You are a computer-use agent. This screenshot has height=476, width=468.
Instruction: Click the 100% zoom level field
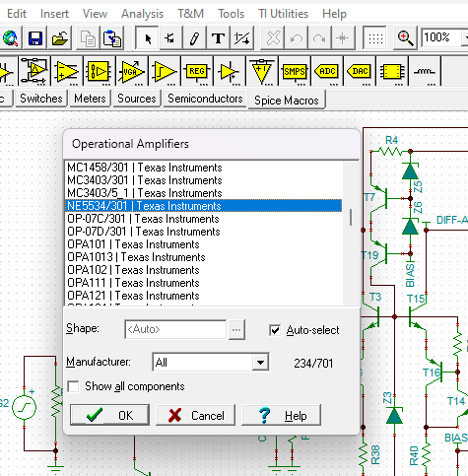click(x=441, y=37)
